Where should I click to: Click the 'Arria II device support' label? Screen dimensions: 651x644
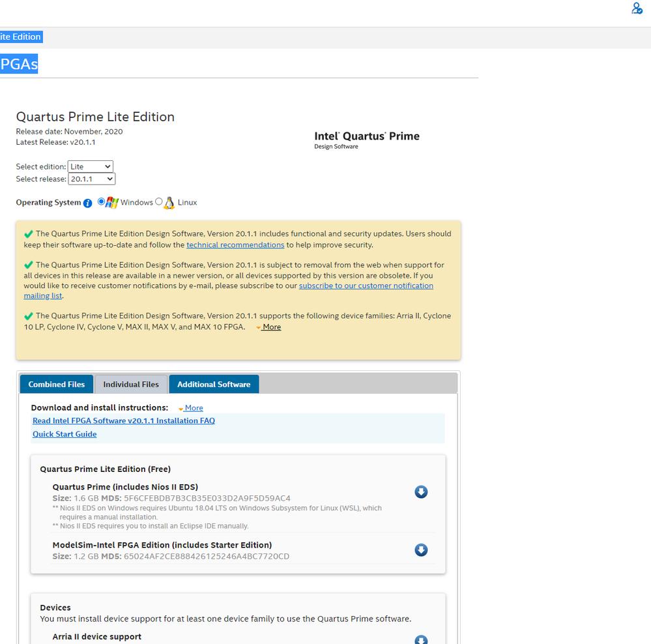click(x=96, y=637)
